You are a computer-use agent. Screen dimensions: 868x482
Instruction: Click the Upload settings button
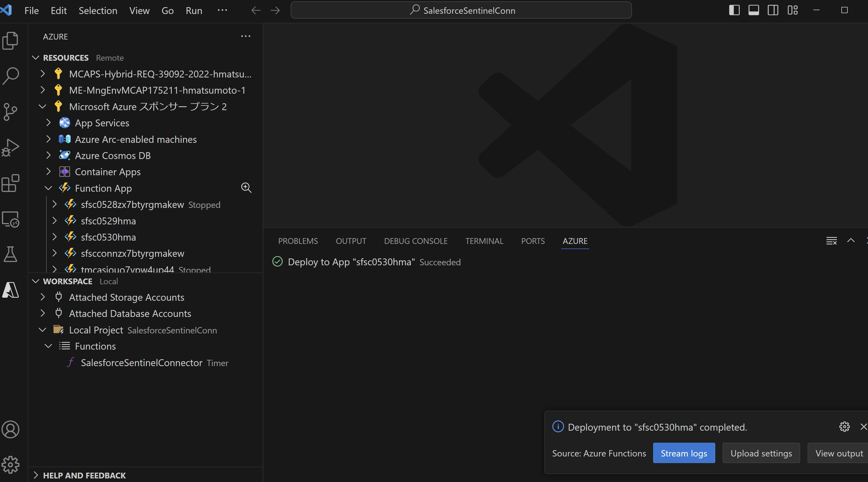pos(761,453)
